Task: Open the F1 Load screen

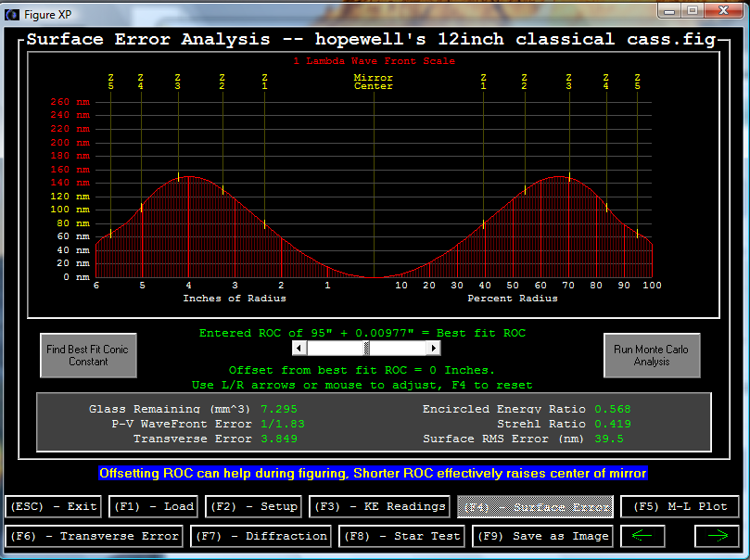Action: coord(154,506)
